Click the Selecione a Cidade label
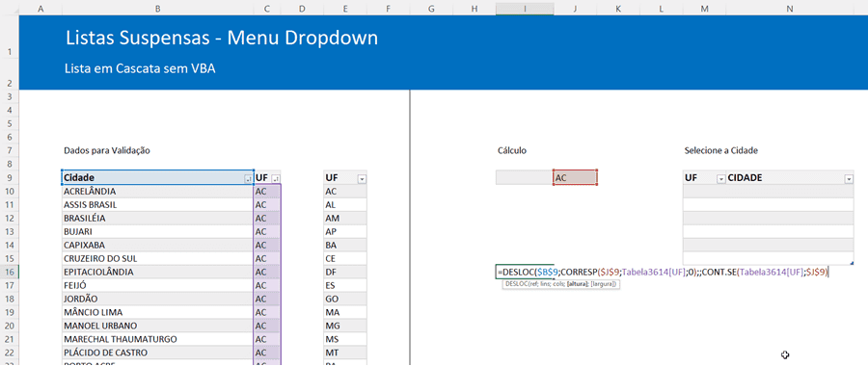This screenshot has width=868, height=366. 720,150
